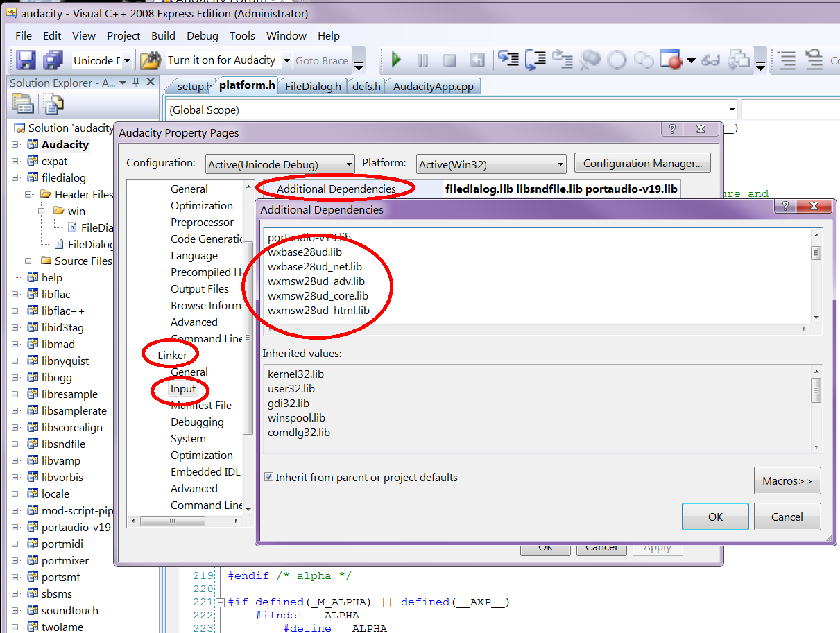The image size is (840, 633).
Task: Click Cancel in Additional Dependencies dialog
Action: (x=787, y=517)
